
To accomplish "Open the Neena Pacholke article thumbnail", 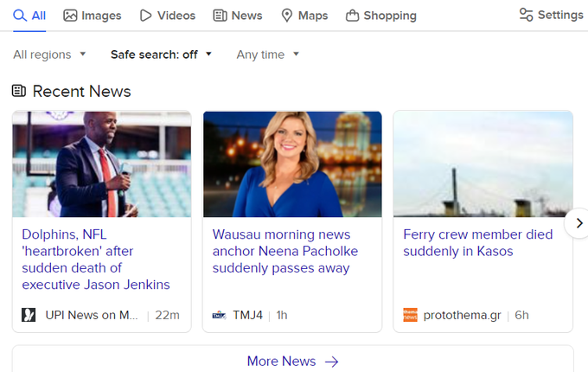I will (292, 164).
